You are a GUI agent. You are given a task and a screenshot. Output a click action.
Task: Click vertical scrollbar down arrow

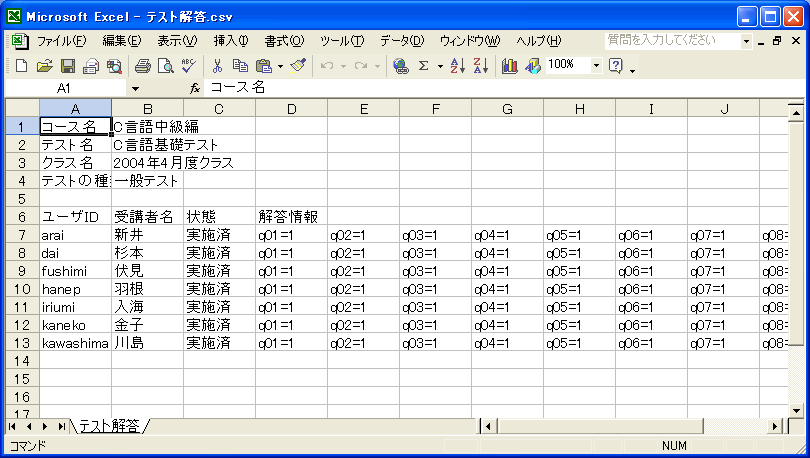pyautogui.click(x=796, y=410)
